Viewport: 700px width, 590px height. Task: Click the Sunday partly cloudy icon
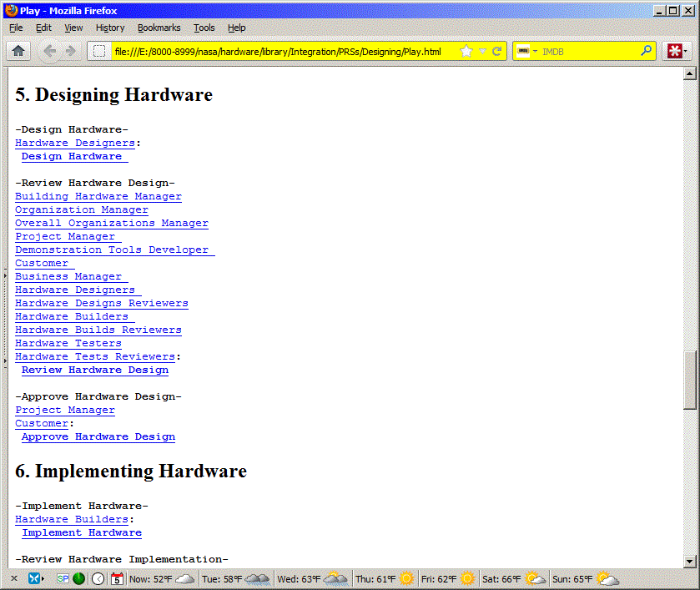click(x=607, y=578)
